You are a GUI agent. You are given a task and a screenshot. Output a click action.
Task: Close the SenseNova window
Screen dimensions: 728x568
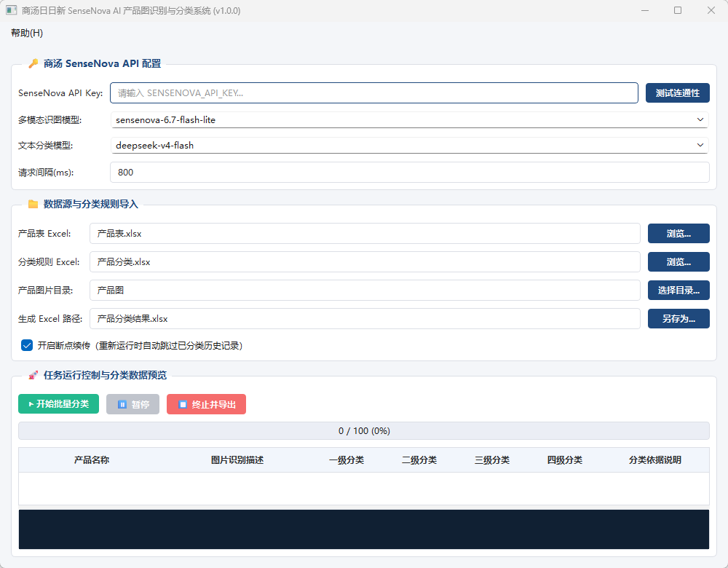pyautogui.click(x=711, y=10)
